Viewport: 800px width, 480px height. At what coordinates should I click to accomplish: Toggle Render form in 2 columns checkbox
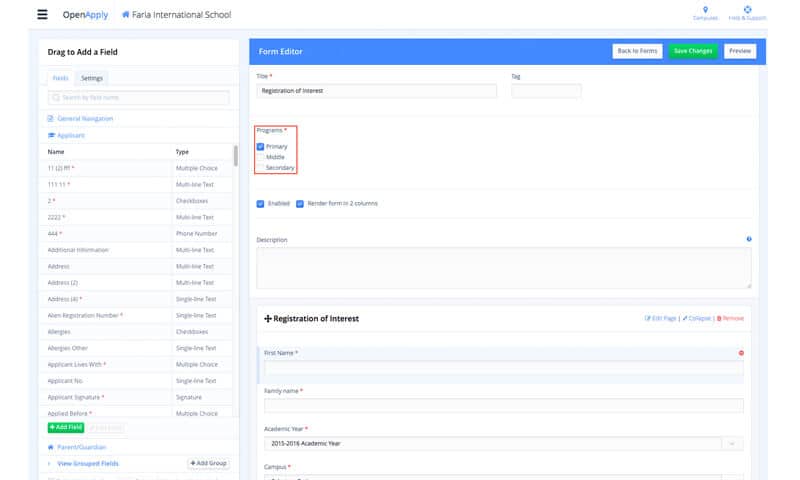300,204
